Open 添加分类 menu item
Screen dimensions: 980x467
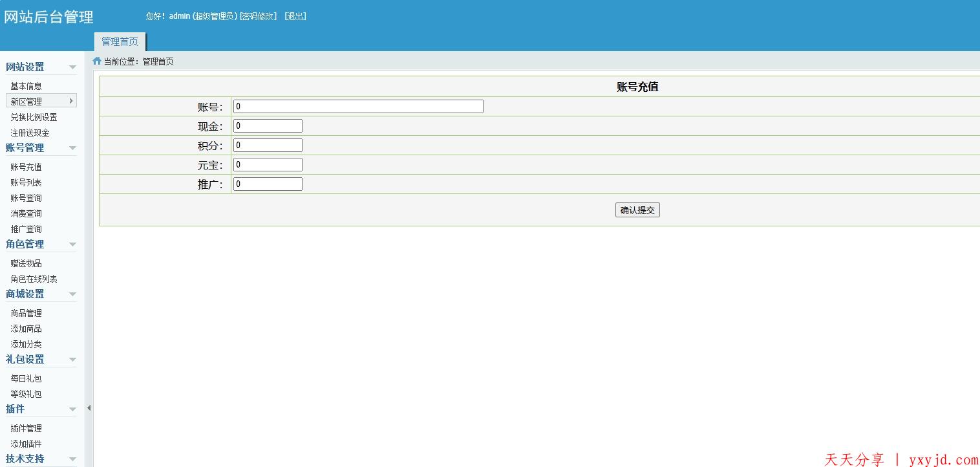pos(26,344)
